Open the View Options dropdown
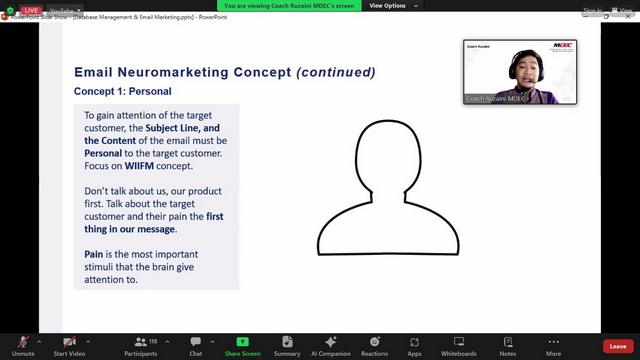This screenshot has width=640, height=360. (393, 6)
